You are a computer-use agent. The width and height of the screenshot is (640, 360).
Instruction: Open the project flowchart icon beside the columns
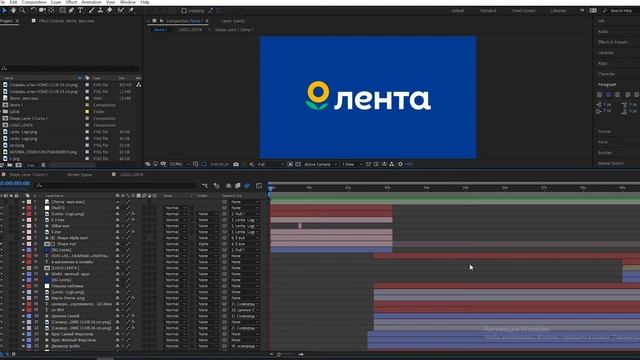pos(138,84)
